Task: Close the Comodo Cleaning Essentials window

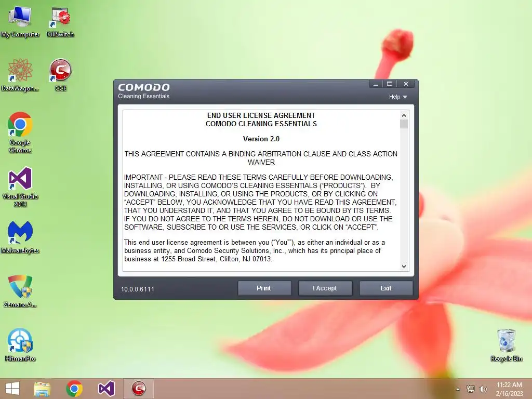Action: point(406,84)
